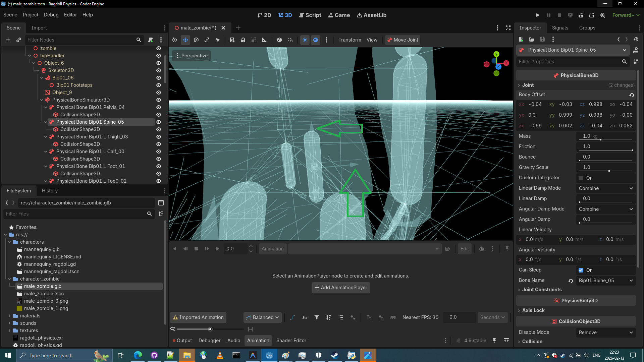This screenshot has width=644, height=362.
Task: Click the Move Joint button
Action: click(402, 40)
